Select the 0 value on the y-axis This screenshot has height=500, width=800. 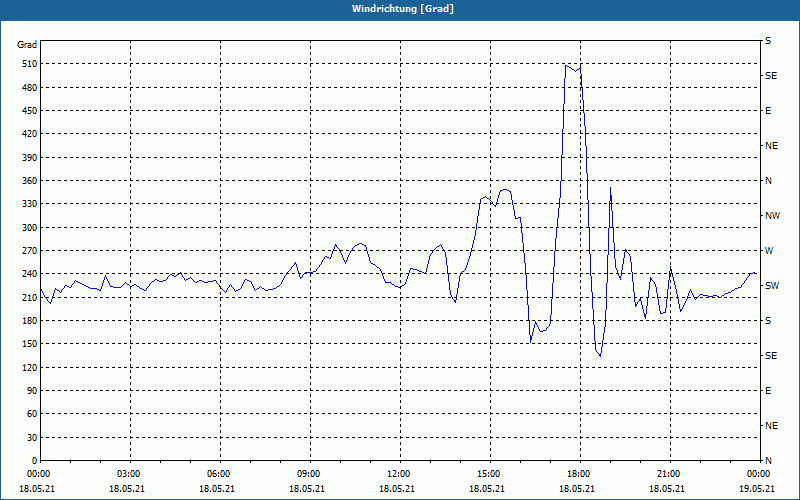[x=34, y=460]
